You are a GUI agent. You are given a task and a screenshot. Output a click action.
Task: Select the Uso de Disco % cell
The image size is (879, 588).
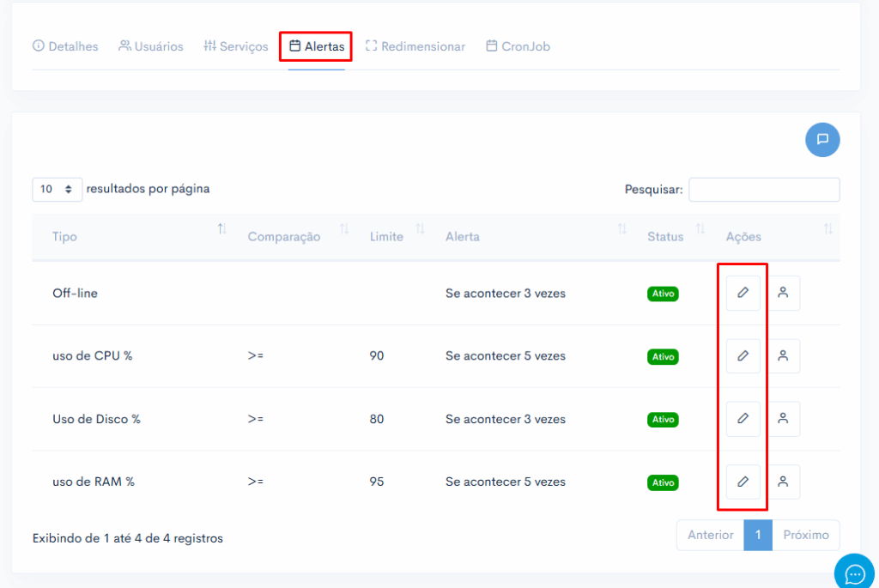[x=96, y=419]
